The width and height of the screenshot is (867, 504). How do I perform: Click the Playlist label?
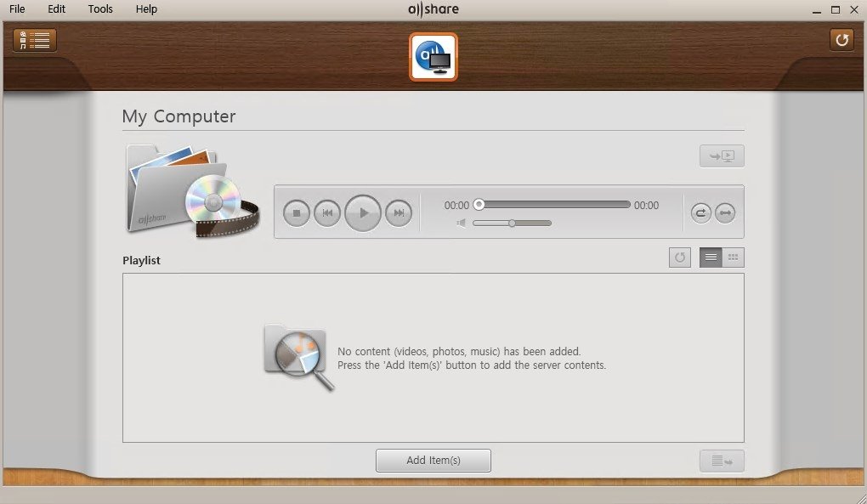(142, 260)
